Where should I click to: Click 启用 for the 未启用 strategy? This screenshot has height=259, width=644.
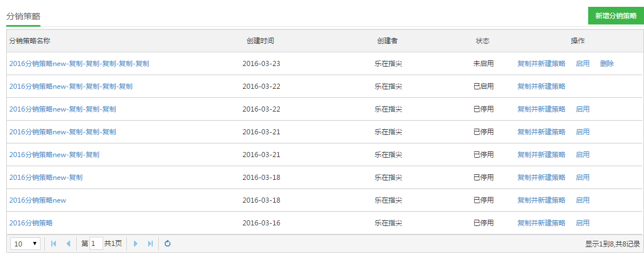(x=582, y=64)
